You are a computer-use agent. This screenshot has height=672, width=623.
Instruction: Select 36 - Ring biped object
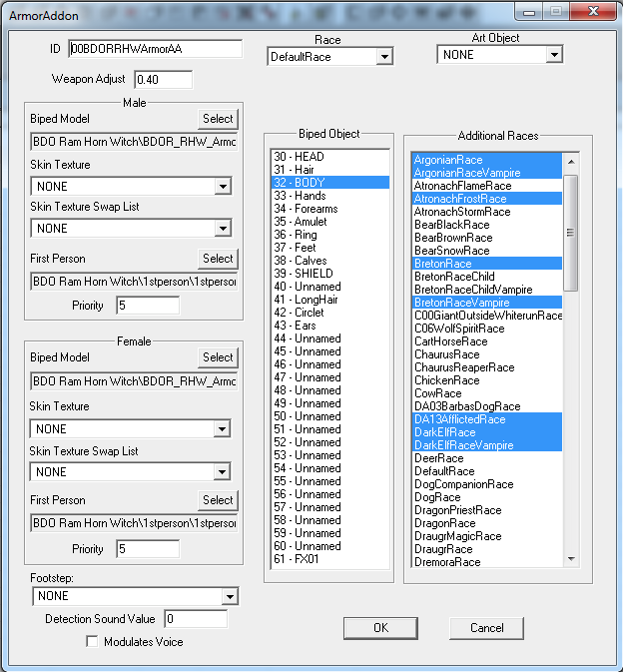[x=330, y=235]
